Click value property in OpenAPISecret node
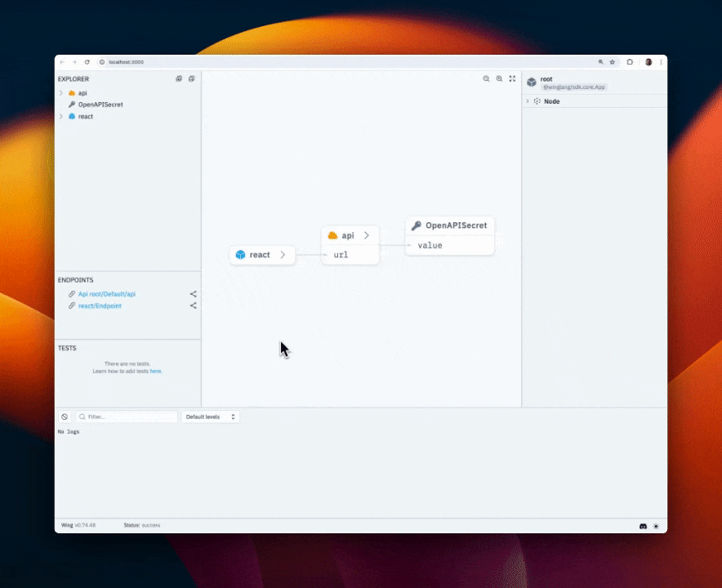This screenshot has width=722, height=588. point(430,246)
